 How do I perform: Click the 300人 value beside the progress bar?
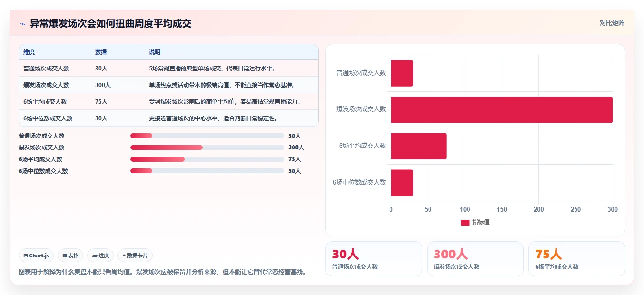pyautogui.click(x=296, y=147)
